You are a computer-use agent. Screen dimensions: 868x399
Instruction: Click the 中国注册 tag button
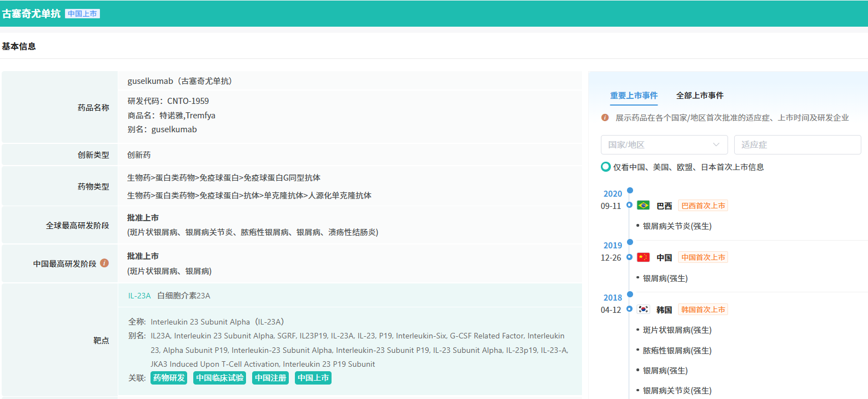pyautogui.click(x=270, y=378)
